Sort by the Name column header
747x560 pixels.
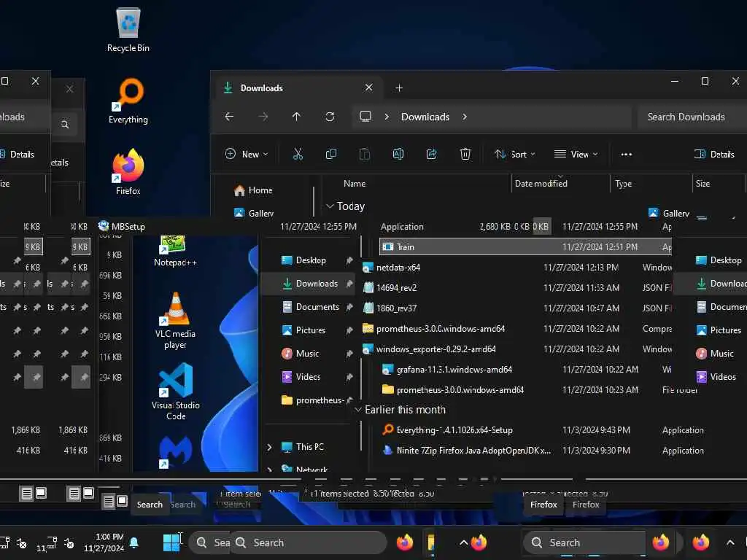point(355,183)
